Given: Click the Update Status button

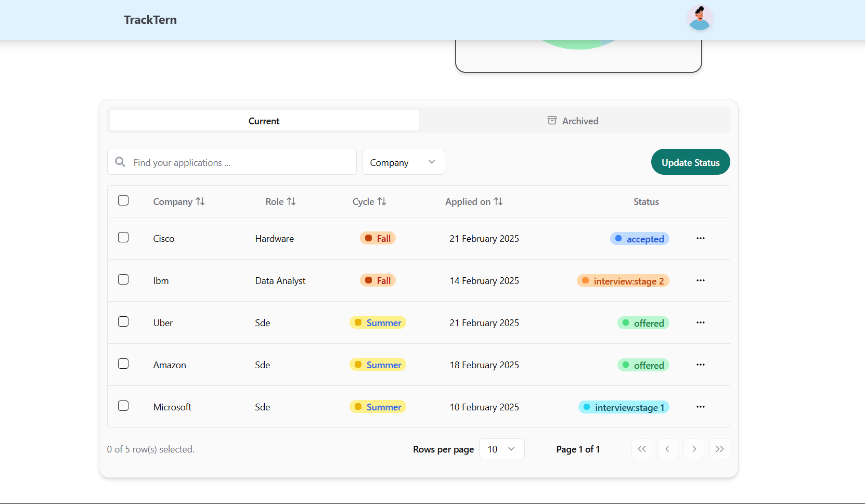Looking at the screenshot, I should point(691,162).
